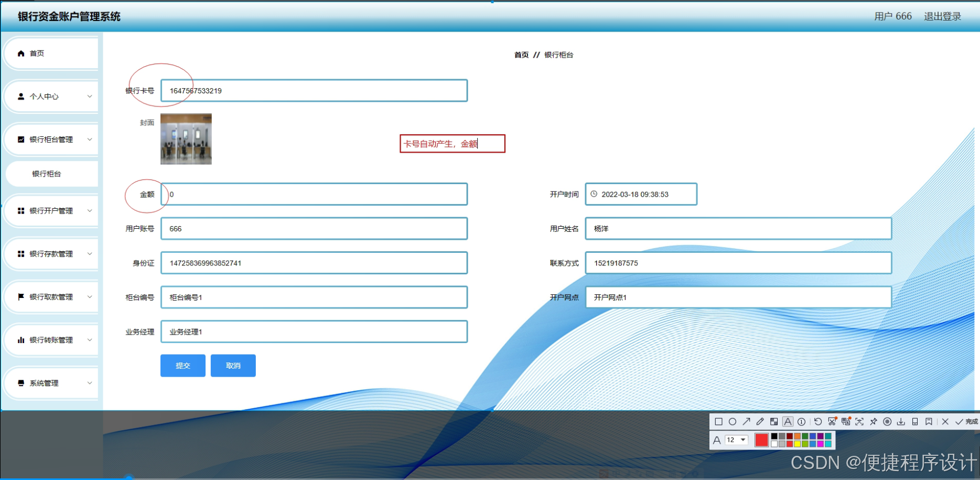The image size is (980, 480).
Task: Click the scissors long-screenshot icon
Action: click(832, 421)
